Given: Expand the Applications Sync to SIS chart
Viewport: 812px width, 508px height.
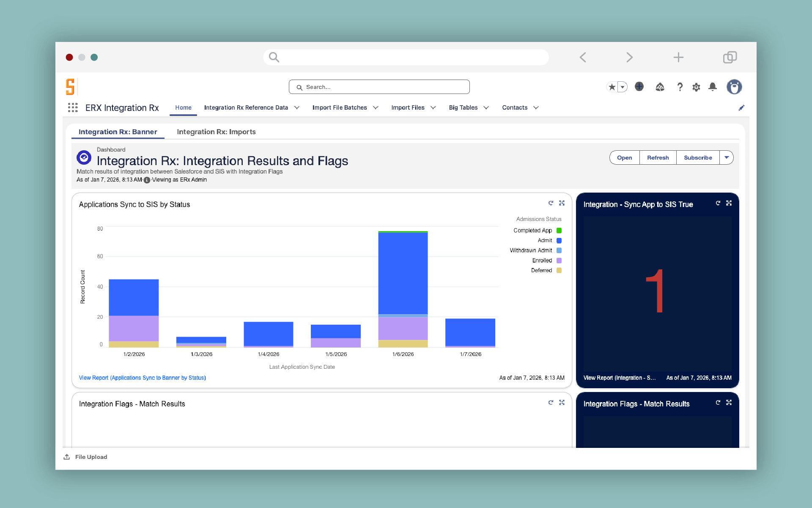Looking at the screenshot, I should 562,203.
